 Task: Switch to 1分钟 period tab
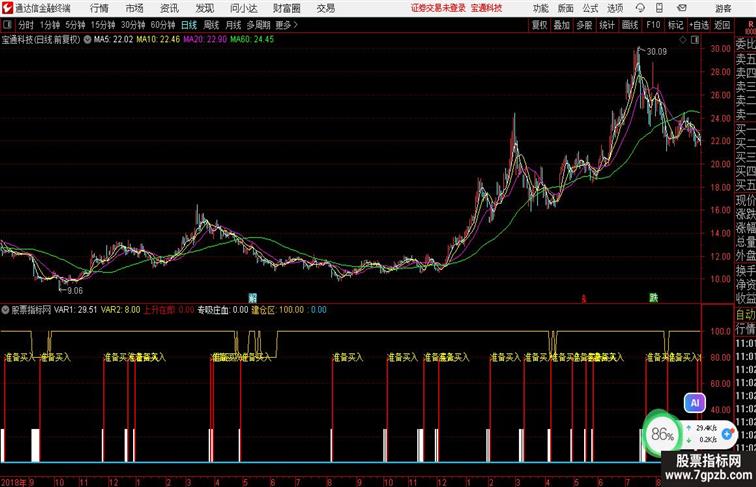pyautogui.click(x=50, y=25)
